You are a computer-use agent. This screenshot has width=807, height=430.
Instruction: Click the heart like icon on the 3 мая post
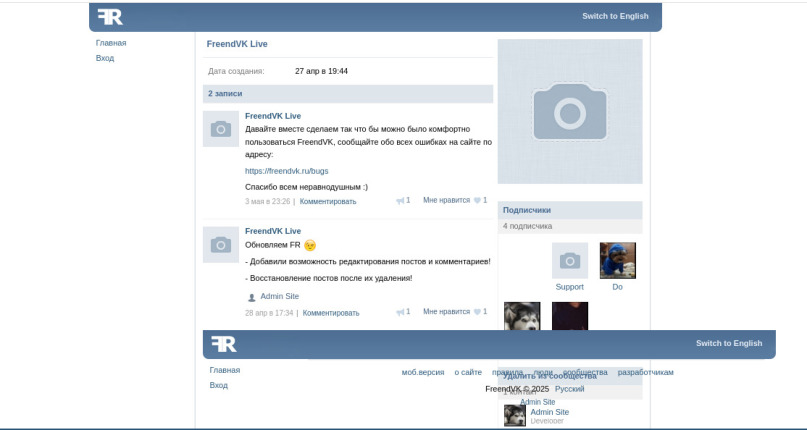point(477,200)
